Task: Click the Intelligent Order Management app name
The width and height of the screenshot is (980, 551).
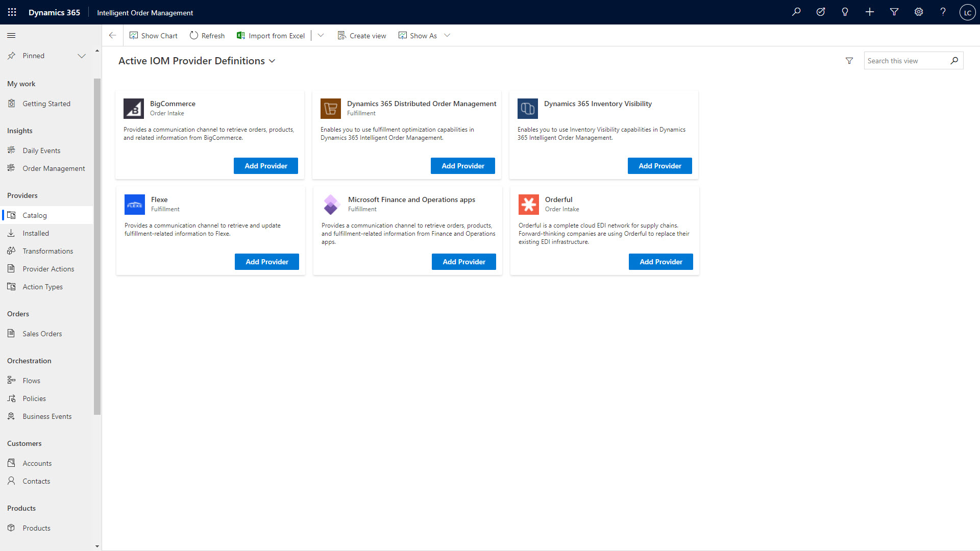Action: (145, 12)
